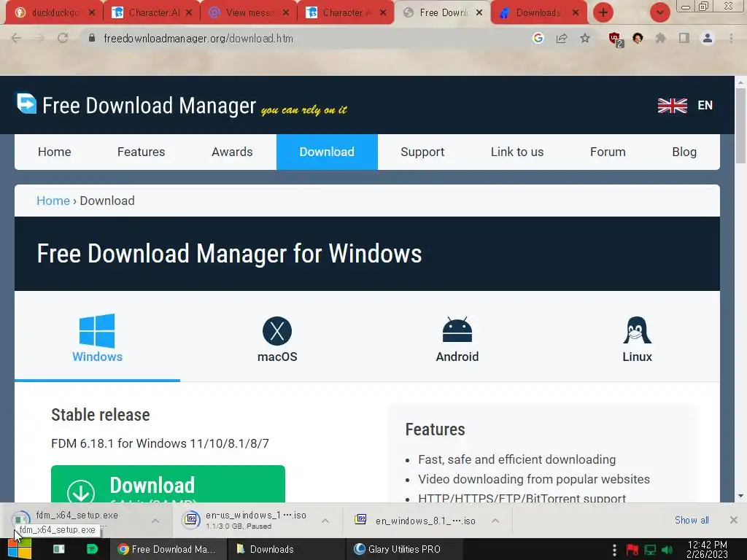747x560 pixels.
Task: Click the URL address bar field
Action: [x=305, y=38]
